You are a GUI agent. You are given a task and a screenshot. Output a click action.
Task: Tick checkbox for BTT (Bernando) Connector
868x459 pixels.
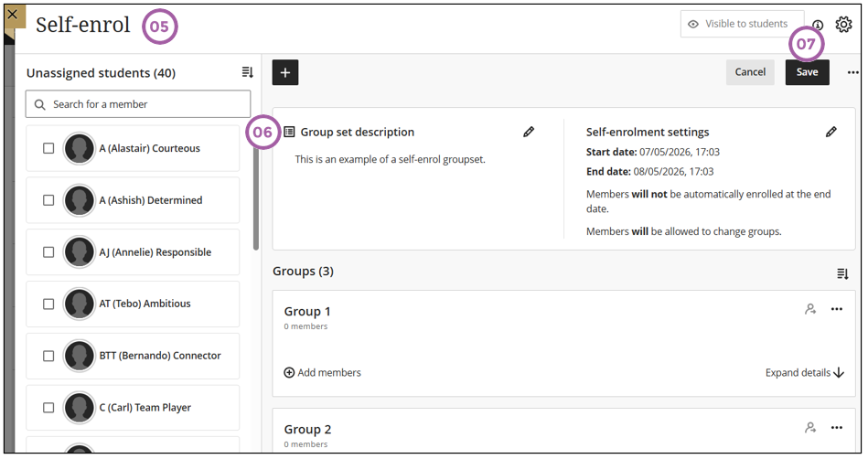(48, 356)
